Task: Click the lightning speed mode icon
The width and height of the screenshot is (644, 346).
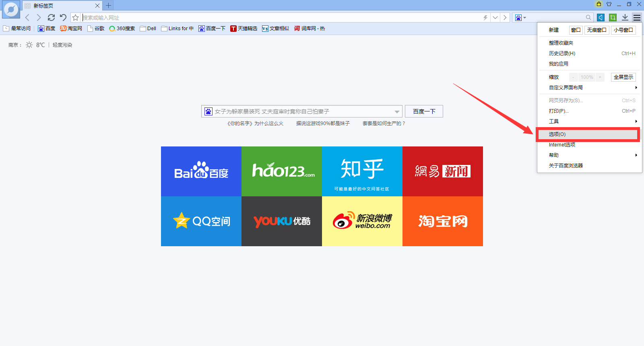Action: click(x=485, y=18)
